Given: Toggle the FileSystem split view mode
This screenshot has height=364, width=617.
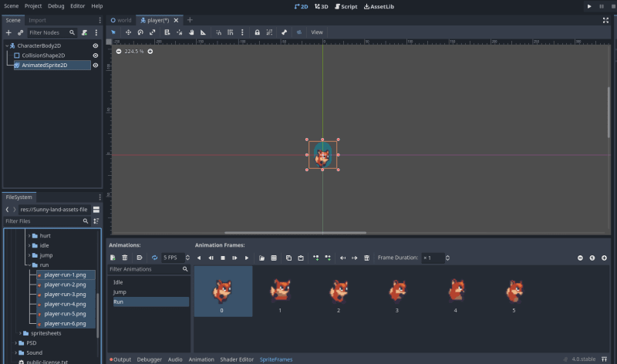Looking at the screenshot, I should (96, 209).
